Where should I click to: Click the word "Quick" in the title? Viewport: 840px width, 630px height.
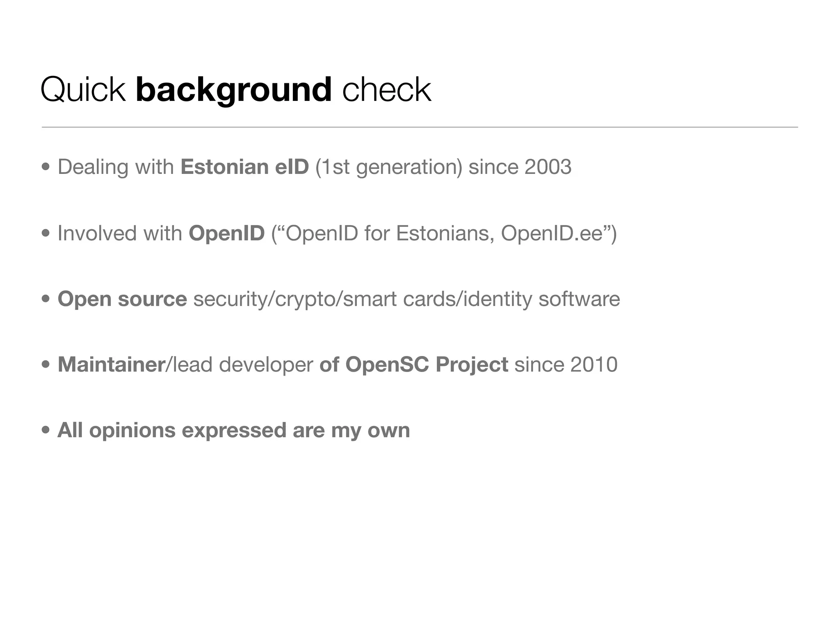83,89
